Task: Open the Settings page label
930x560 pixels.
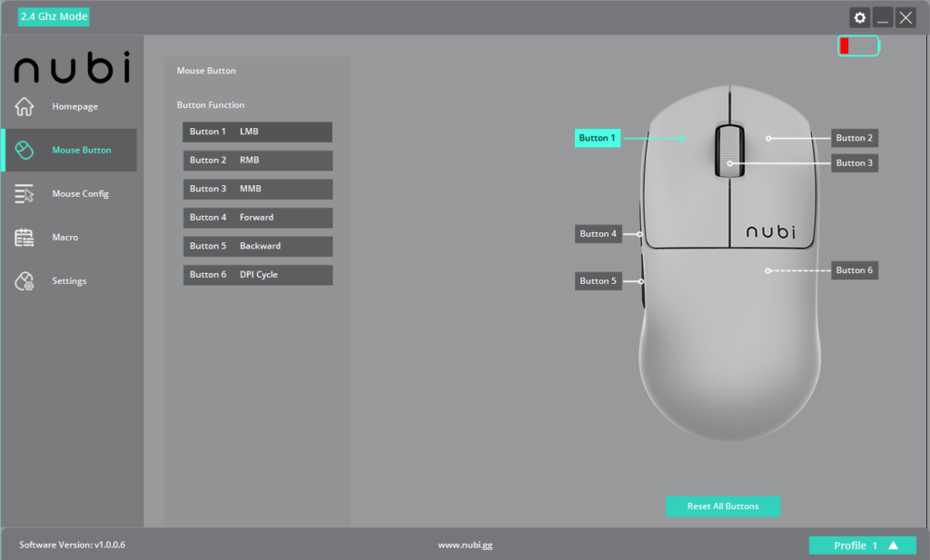Action: [69, 280]
